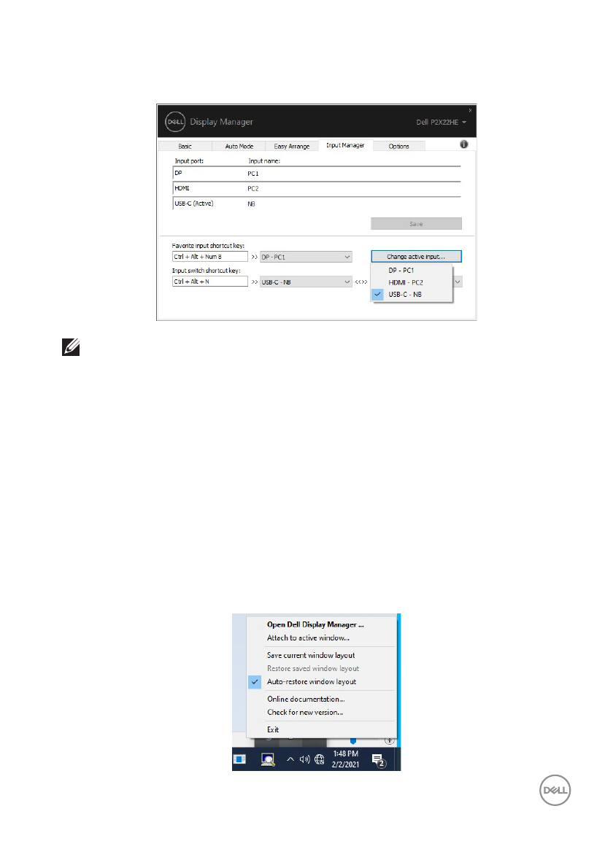Viewport: 613px width, 868px height.
Task: Open Online documentation... from tray menu
Action: coord(321,700)
